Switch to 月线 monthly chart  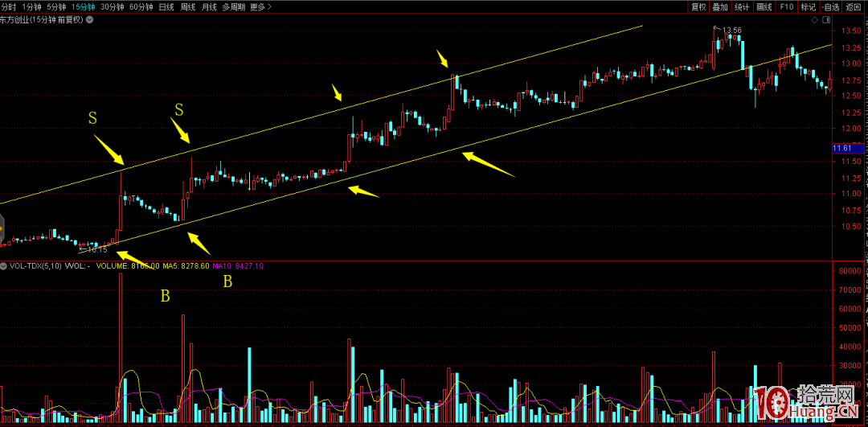point(209,7)
